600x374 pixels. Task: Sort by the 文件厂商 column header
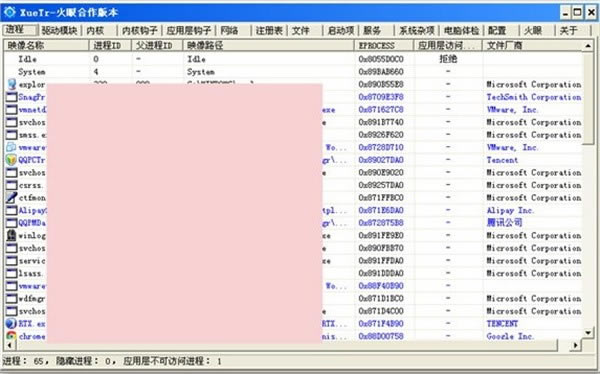tap(532, 46)
